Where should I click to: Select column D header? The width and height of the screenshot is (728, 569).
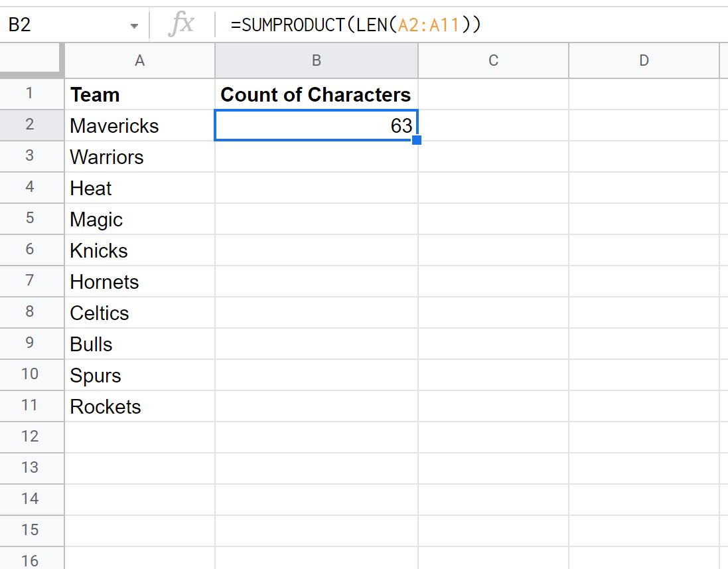tap(644, 60)
